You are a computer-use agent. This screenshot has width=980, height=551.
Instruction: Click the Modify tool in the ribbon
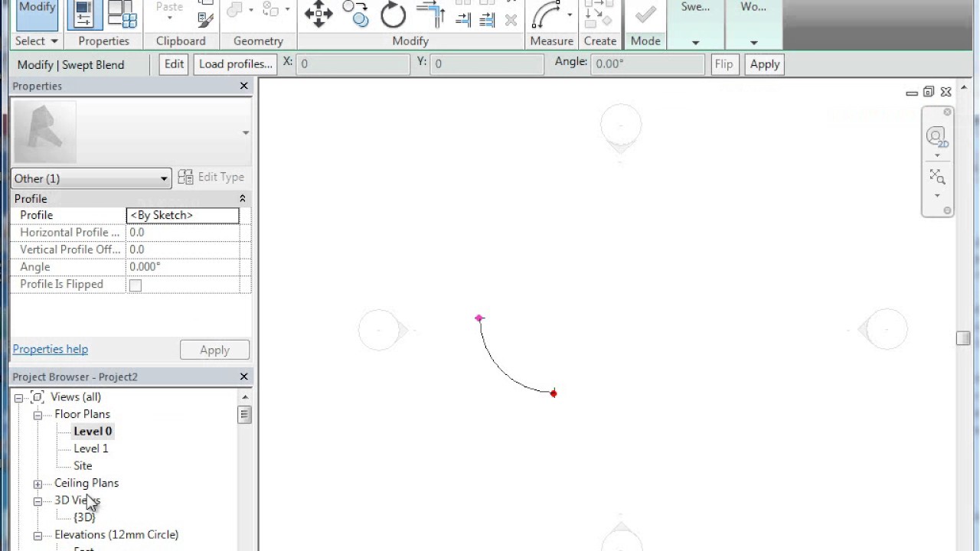pyautogui.click(x=37, y=14)
